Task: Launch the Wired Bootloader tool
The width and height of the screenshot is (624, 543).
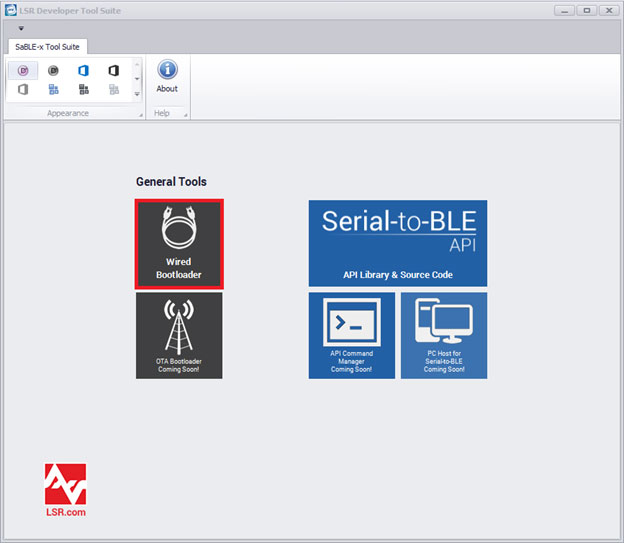Action: tap(179, 244)
